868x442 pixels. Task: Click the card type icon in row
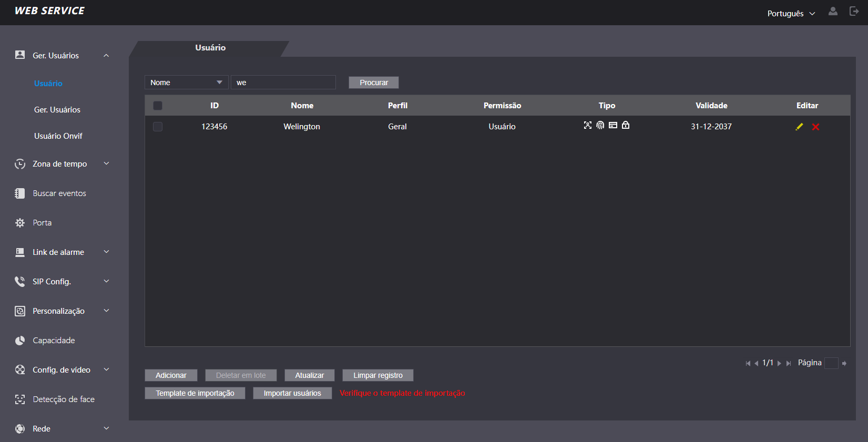pos(613,125)
